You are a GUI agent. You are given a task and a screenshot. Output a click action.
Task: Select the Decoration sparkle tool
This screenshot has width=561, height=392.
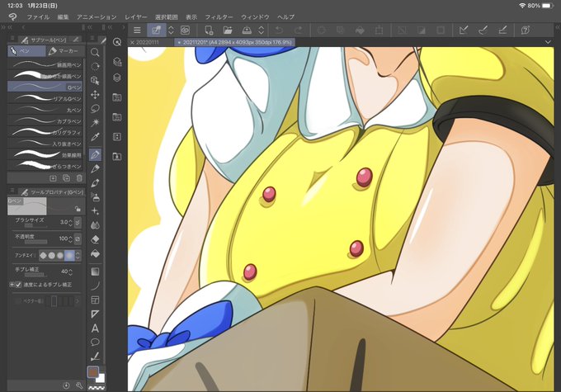point(95,211)
